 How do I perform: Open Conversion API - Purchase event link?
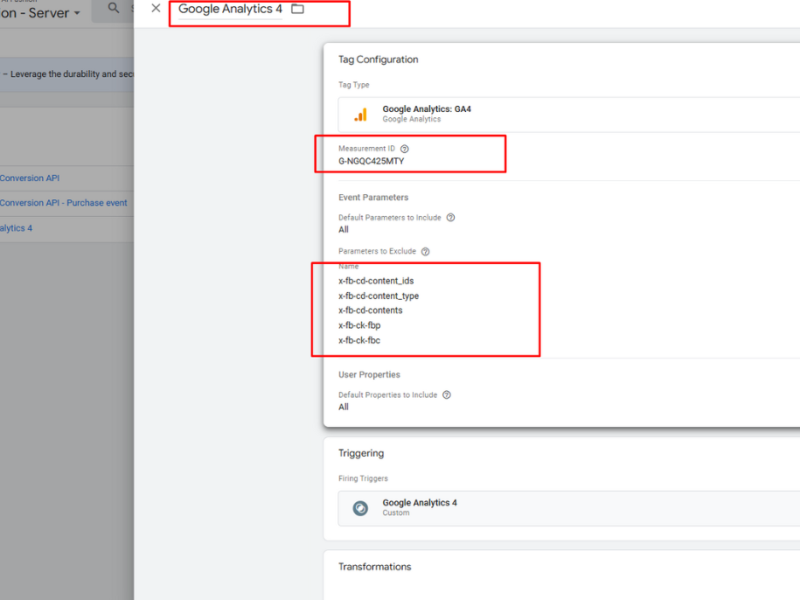pos(64,203)
